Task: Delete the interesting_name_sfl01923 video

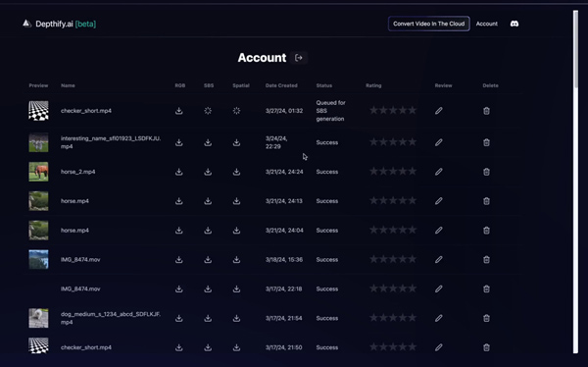Action: [x=486, y=142]
